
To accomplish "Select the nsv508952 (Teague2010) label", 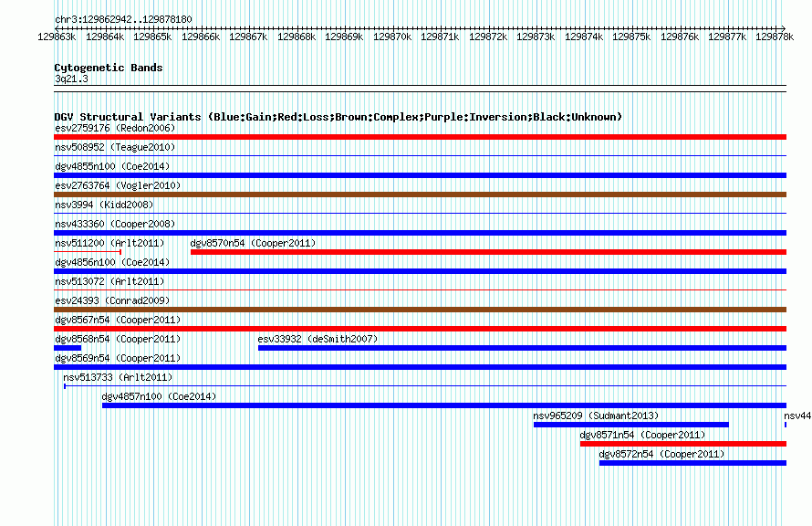I will 115,147.
